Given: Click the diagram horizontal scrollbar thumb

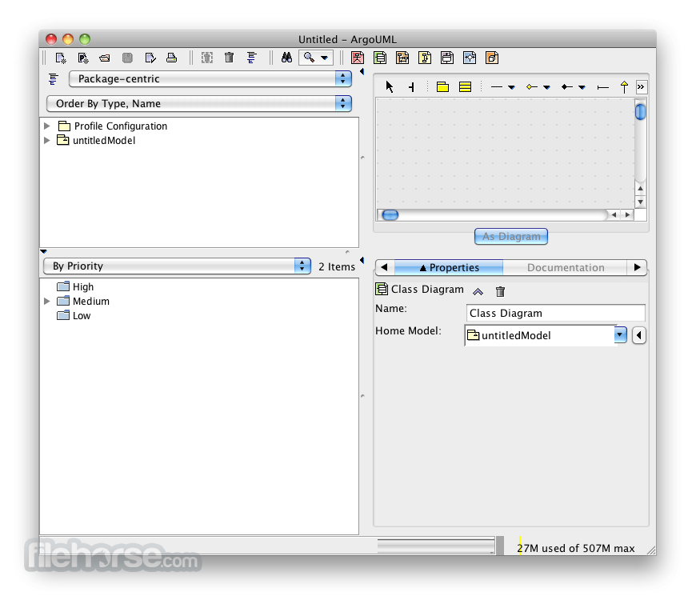Looking at the screenshot, I should pos(390,215).
